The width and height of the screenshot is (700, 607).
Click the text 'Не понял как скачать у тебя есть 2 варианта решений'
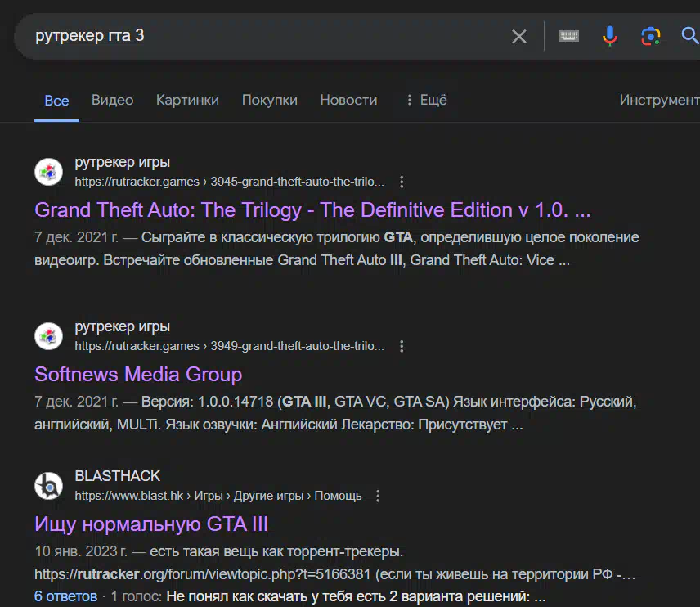348,596
